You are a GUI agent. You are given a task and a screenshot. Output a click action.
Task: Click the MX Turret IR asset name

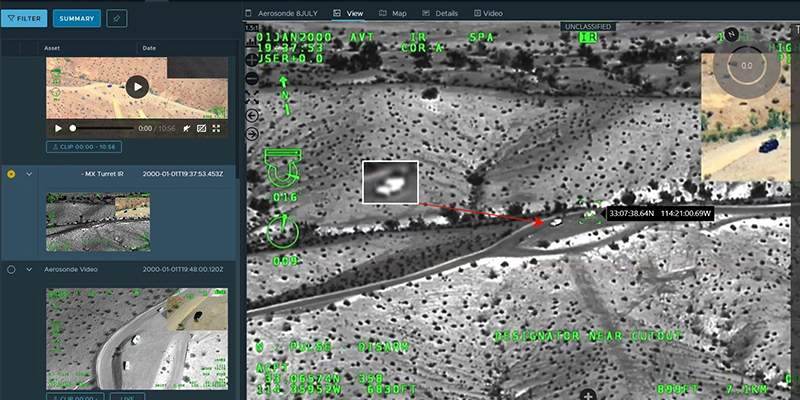tap(103, 174)
